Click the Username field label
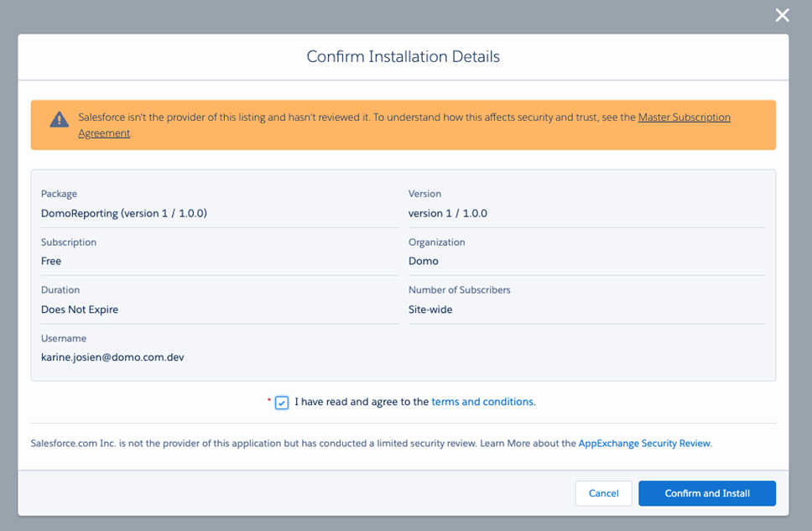This screenshot has width=812, height=531. [x=63, y=338]
